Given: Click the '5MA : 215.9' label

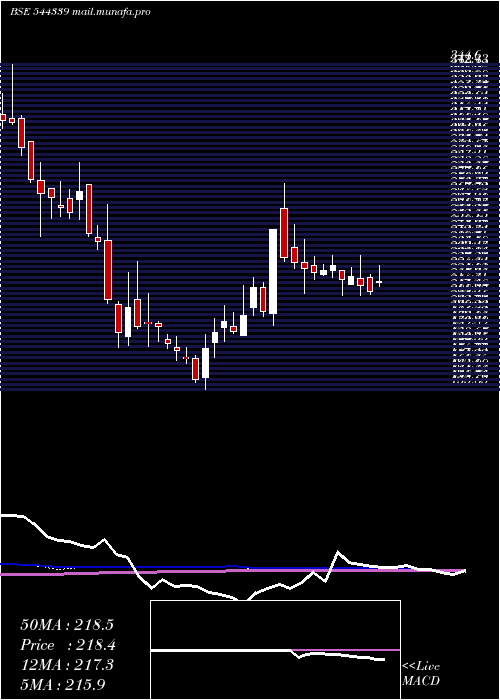Looking at the screenshot, I should pos(62,684).
